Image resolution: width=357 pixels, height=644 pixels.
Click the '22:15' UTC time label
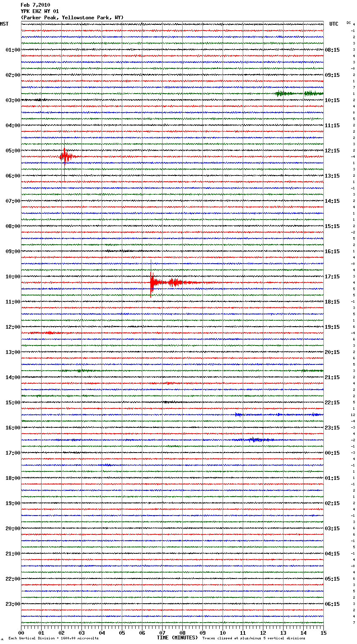coord(332,403)
